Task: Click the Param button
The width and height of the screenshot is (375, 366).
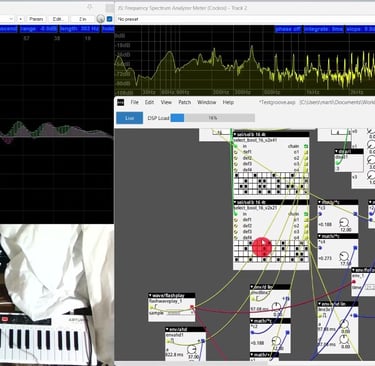Action: click(x=36, y=19)
